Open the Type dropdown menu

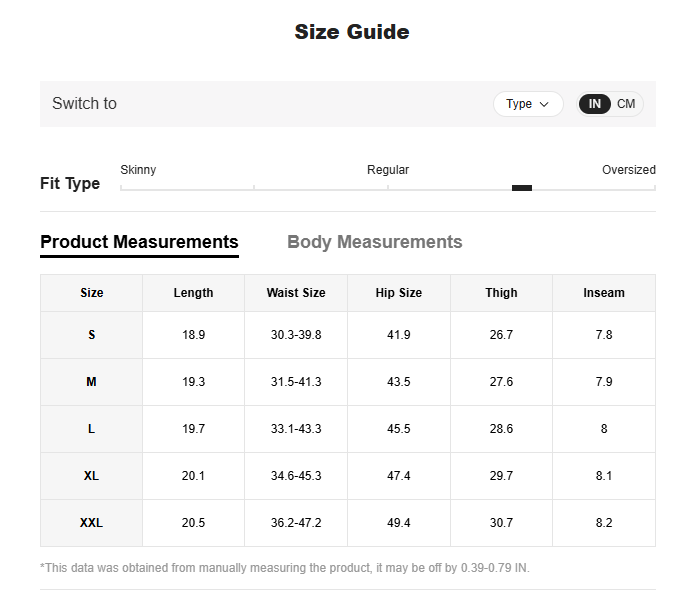click(528, 104)
